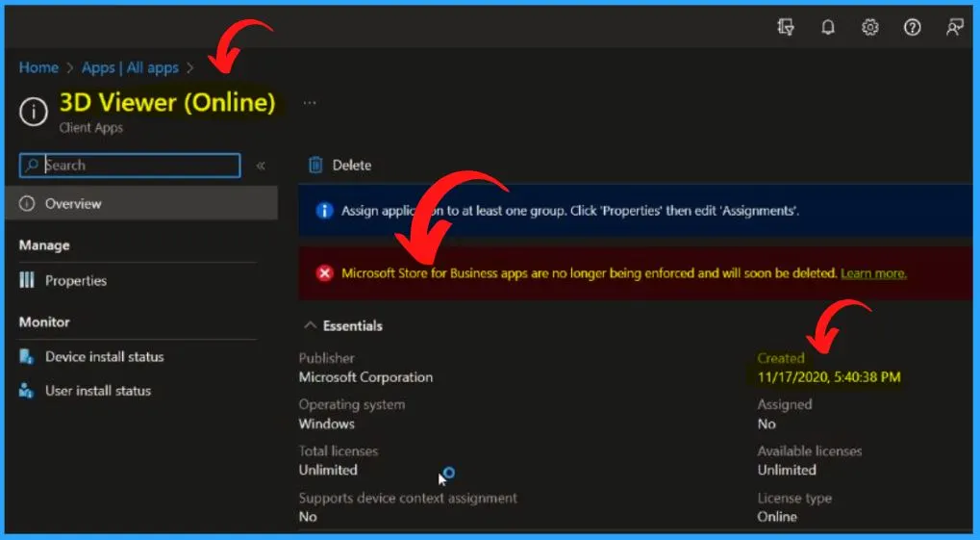Click the magnifier icon in search box
The height and width of the screenshot is (540, 980).
point(31,166)
